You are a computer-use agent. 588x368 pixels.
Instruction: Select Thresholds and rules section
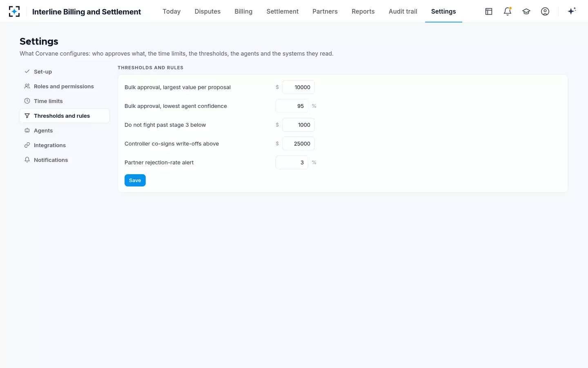pos(65,116)
